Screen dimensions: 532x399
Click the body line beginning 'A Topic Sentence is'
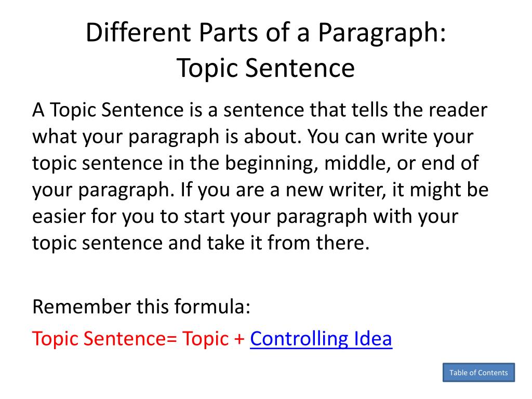260,110
